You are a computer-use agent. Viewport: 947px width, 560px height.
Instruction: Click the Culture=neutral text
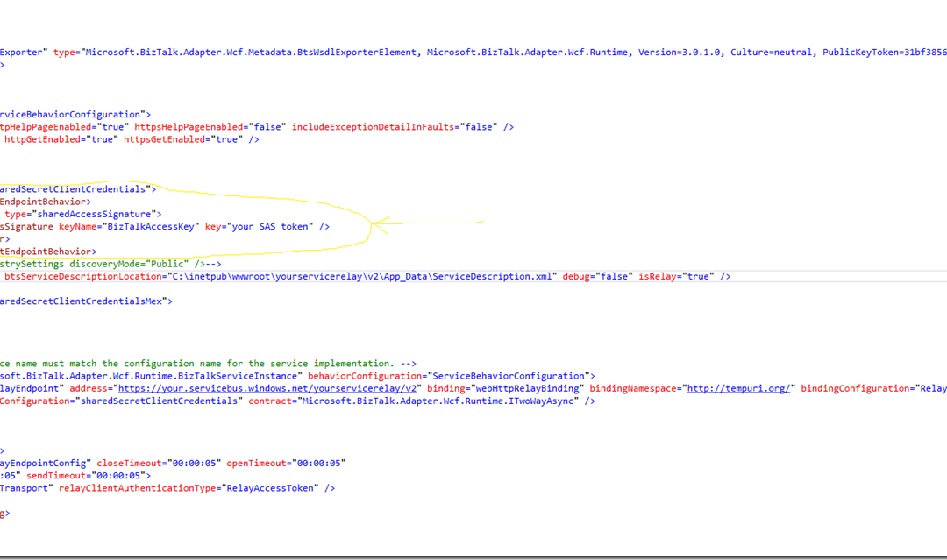(x=773, y=53)
